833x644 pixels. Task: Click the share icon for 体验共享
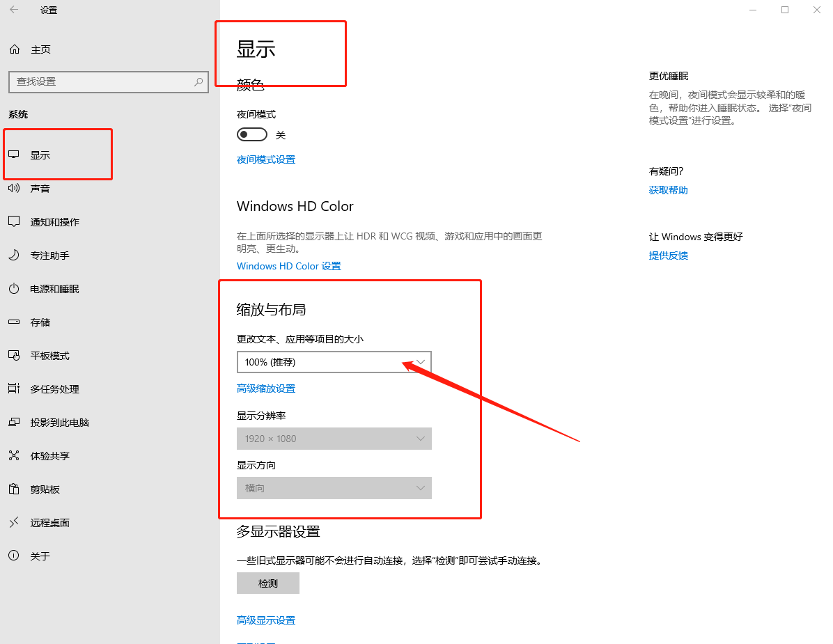click(x=15, y=455)
